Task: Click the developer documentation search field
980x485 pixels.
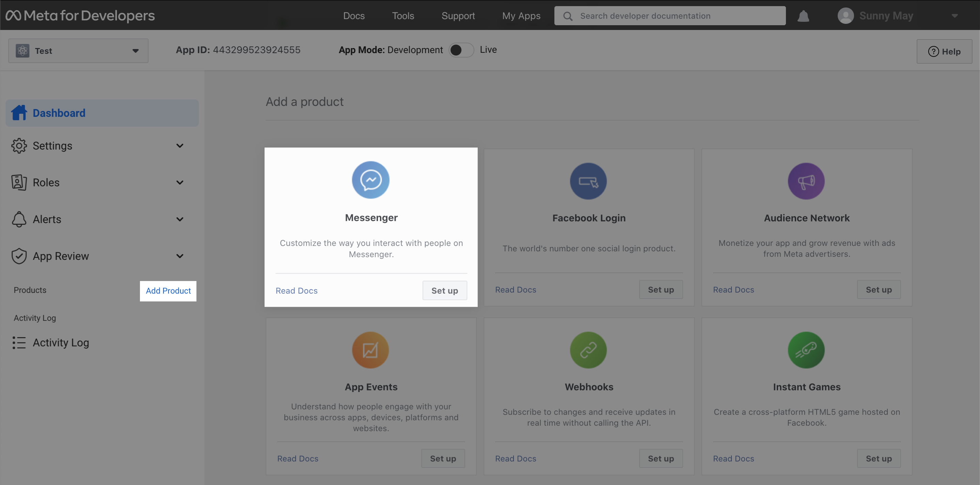Action: tap(669, 16)
